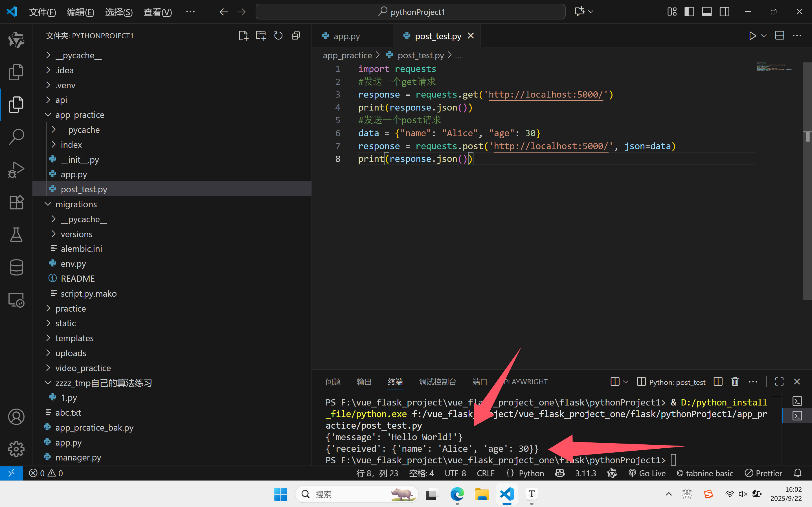Toggle bottom panel layout button
Image resolution: width=812 pixels, height=507 pixels.
click(707, 12)
